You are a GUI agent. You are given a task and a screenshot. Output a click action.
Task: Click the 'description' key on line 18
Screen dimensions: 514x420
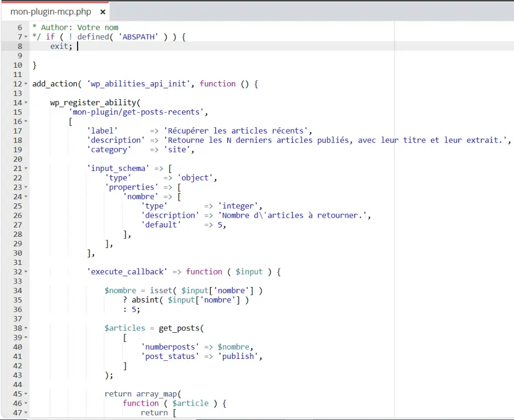coord(116,140)
